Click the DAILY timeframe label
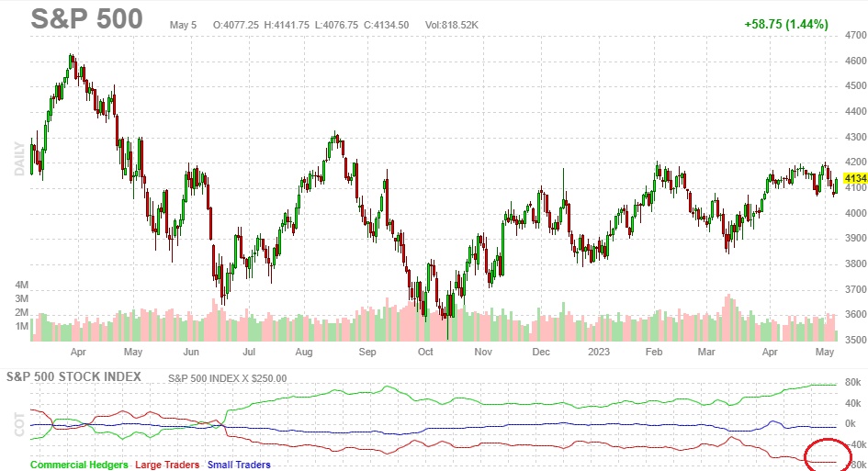Screen dimensions: 868x471 pos(20,159)
